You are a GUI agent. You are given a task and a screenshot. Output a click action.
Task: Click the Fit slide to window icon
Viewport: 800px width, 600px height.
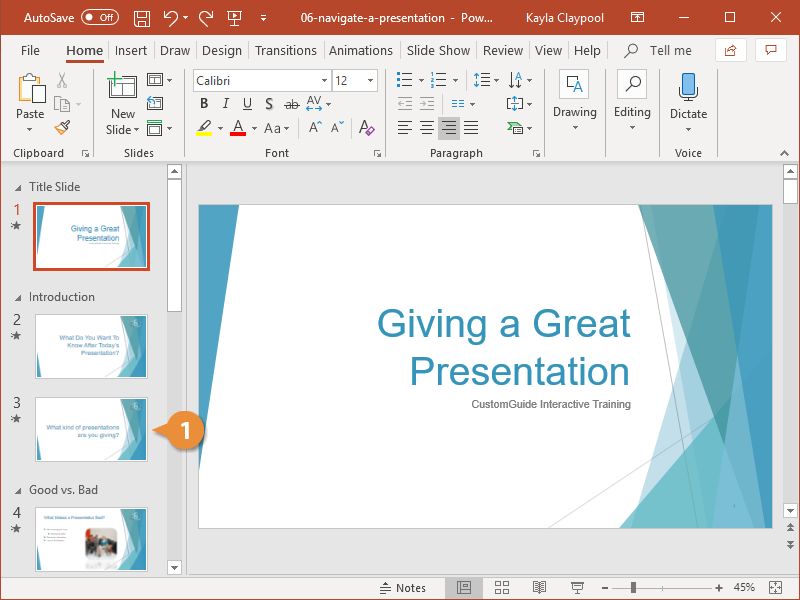775,587
